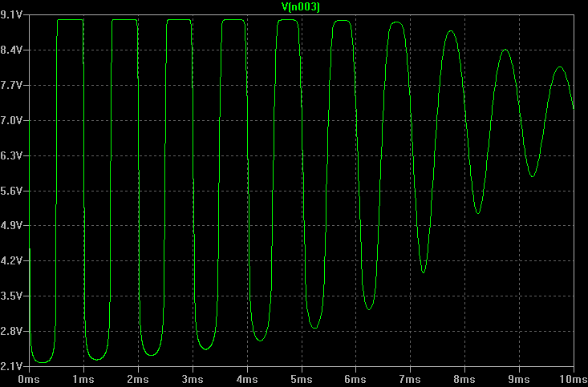Screen dimensions: 588x387
Task: Click the 1ms time axis label
Action: point(83,378)
